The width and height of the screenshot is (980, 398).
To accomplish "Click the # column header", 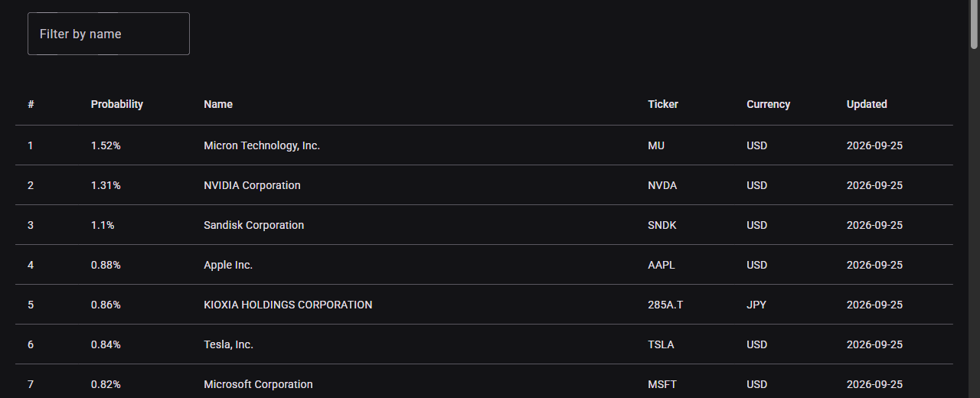I will pyautogui.click(x=31, y=104).
